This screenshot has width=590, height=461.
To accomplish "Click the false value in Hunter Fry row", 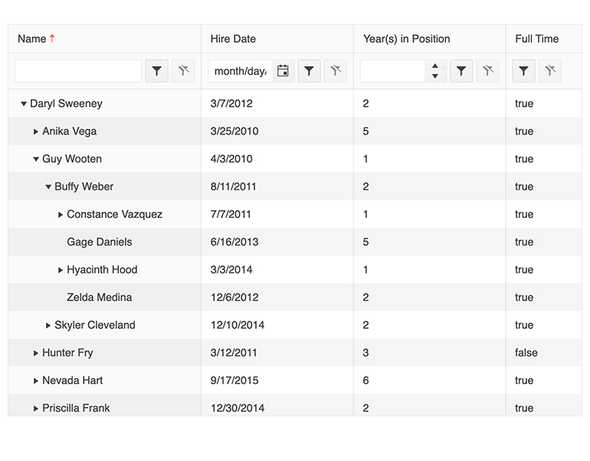I will (526, 353).
